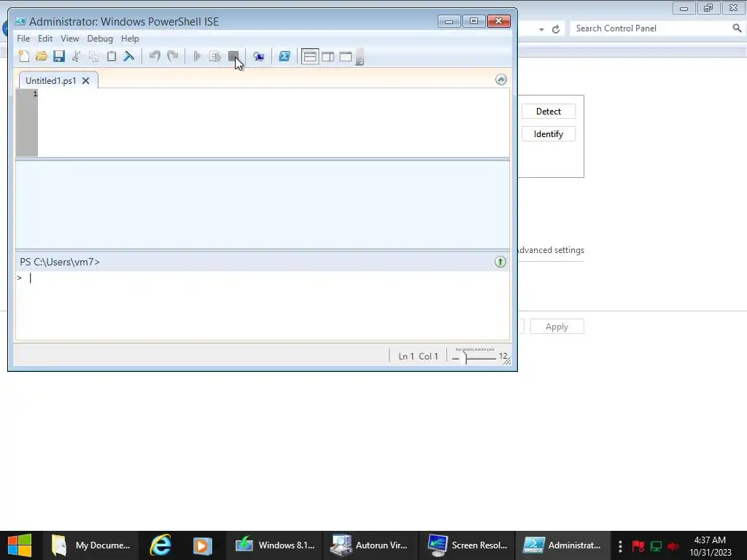Click Identify button in Screen Resolution window

pos(549,134)
